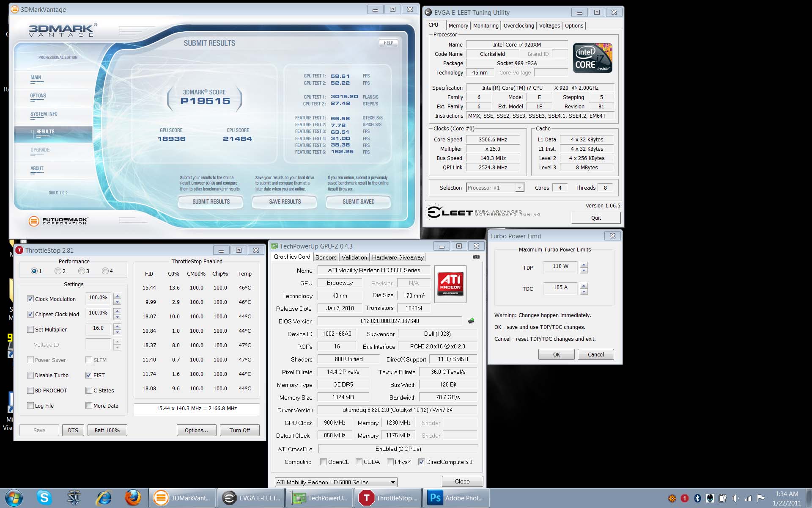812x508 pixels.
Task: Increase TDP value with up arrow
Action: click(584, 265)
